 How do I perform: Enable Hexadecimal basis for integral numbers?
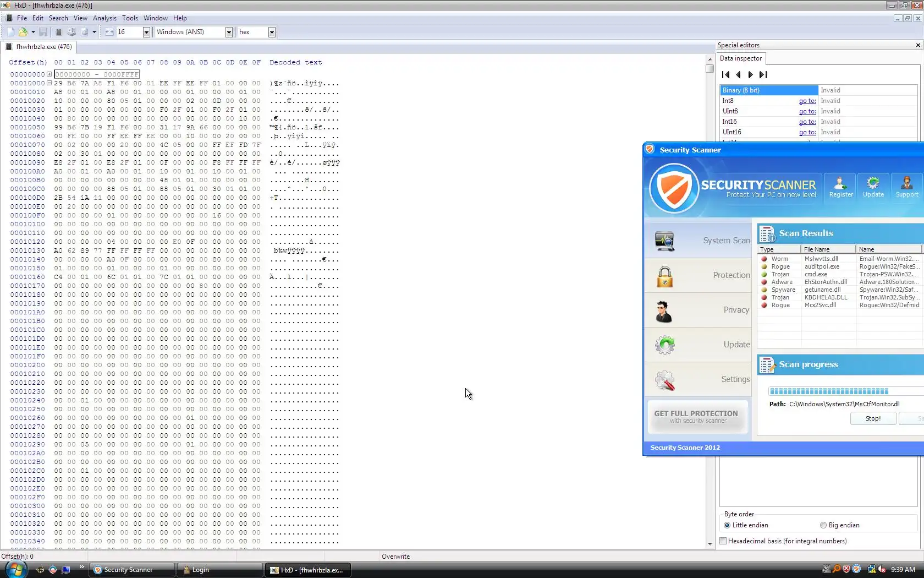point(723,541)
